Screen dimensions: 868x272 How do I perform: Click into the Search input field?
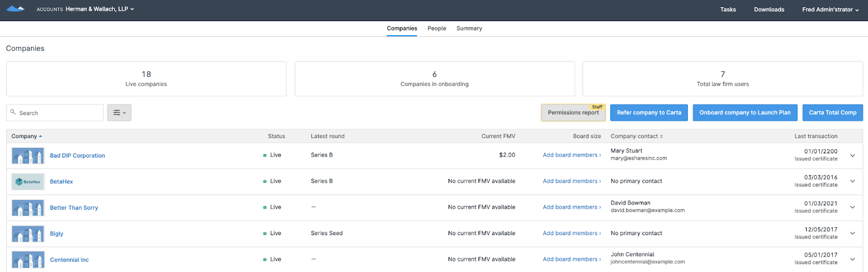55,113
